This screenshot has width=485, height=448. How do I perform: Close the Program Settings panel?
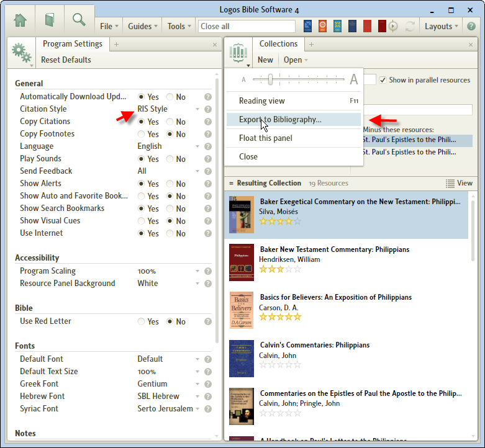215,45
